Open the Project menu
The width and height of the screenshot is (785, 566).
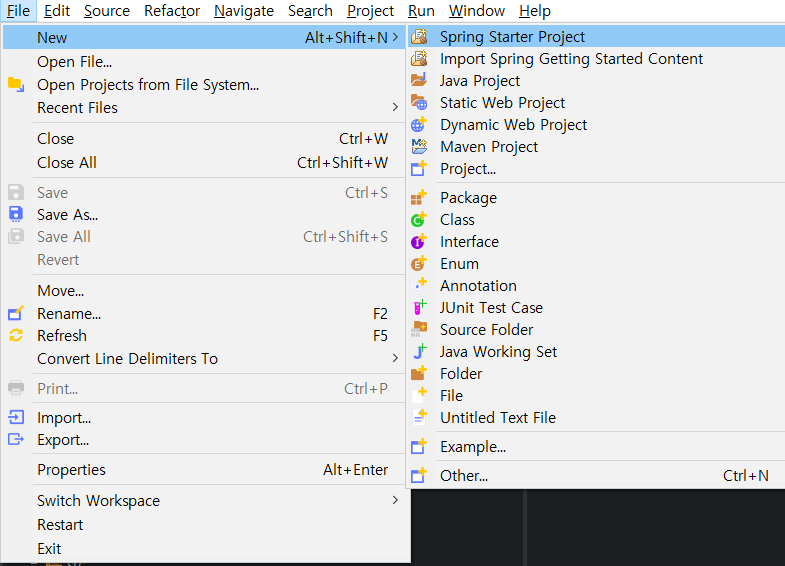click(370, 11)
